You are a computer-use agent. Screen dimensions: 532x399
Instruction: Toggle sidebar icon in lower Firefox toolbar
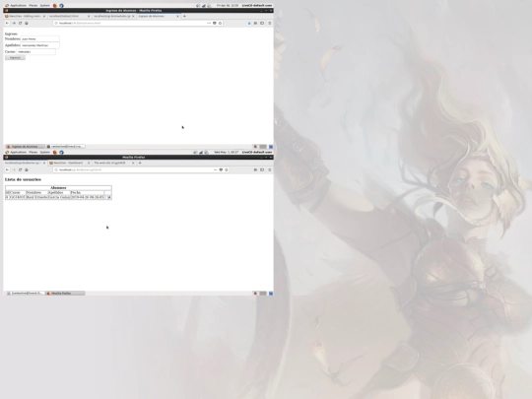(262, 169)
